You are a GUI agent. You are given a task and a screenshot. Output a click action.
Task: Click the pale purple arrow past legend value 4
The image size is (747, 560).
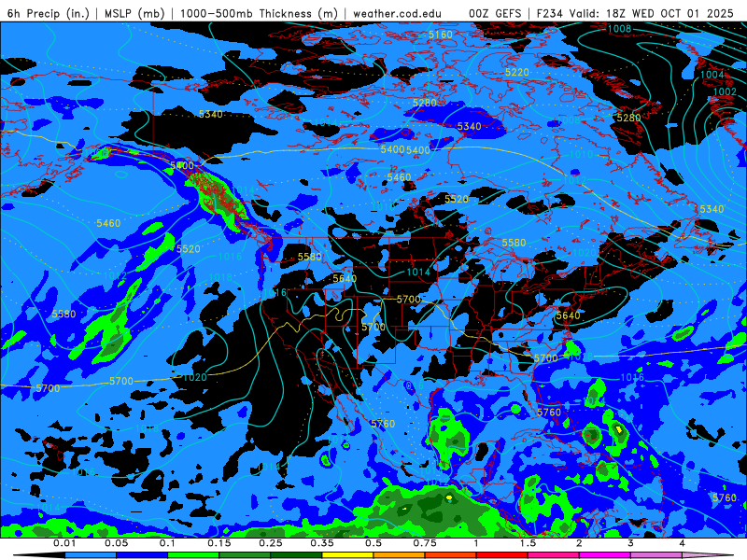click(708, 555)
